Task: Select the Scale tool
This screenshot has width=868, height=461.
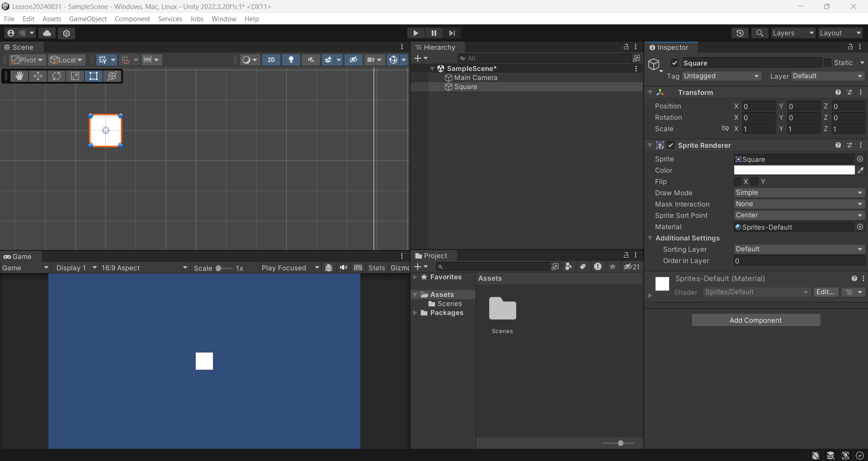Action: point(75,76)
